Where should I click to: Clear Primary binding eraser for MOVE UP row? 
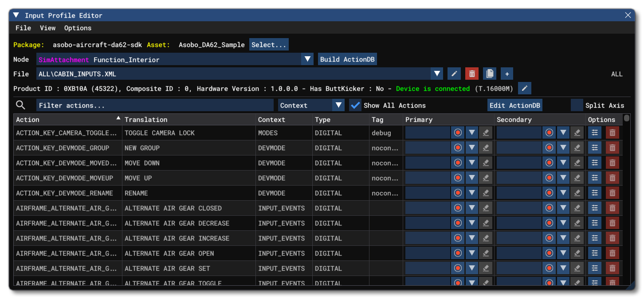(x=486, y=178)
